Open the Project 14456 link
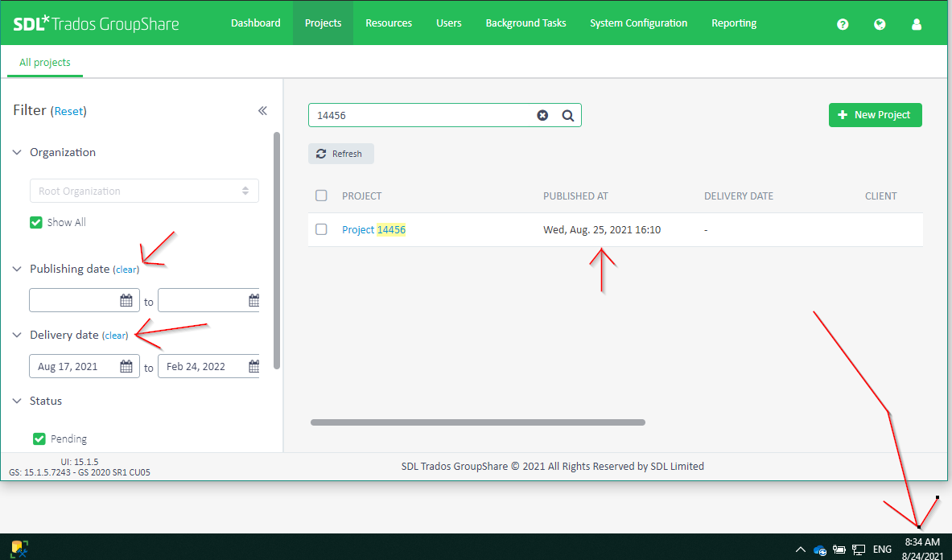This screenshot has width=952, height=560. pyautogui.click(x=373, y=230)
